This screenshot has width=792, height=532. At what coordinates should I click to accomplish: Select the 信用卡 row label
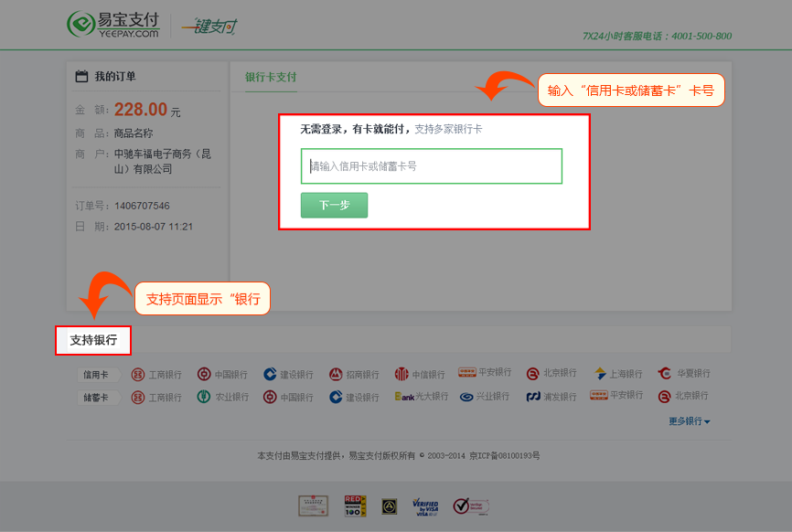pyautogui.click(x=99, y=375)
